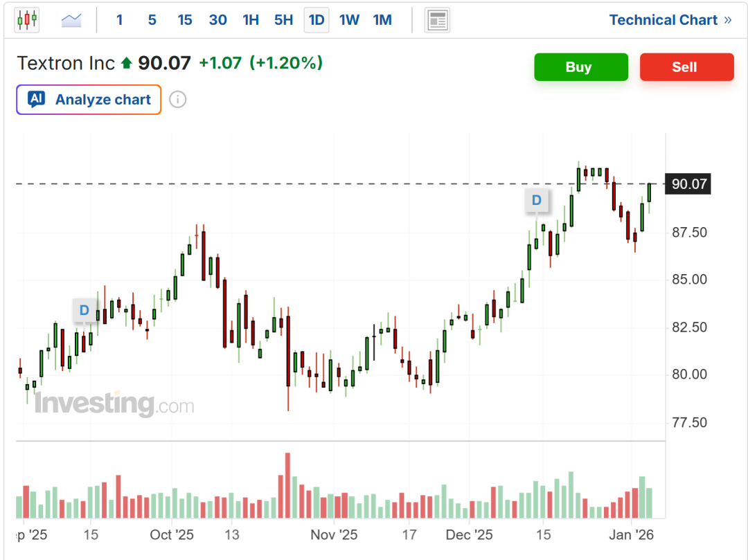This screenshot has height=560, width=748.
Task: Click the December dividend D marker
Action: (x=536, y=201)
